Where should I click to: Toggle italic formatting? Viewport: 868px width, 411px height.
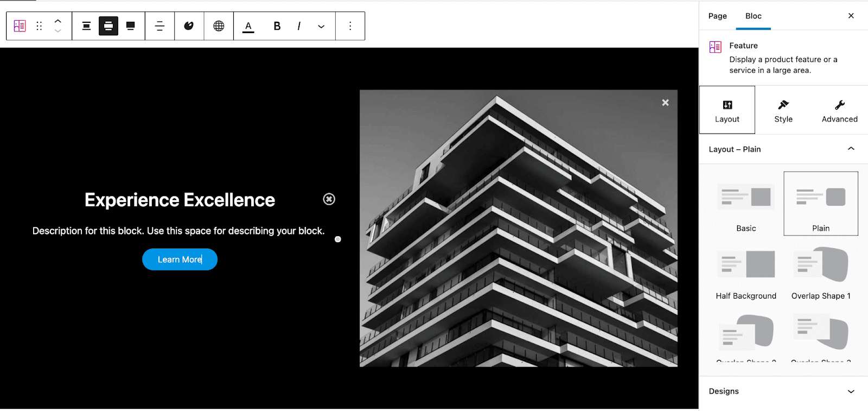pyautogui.click(x=299, y=26)
